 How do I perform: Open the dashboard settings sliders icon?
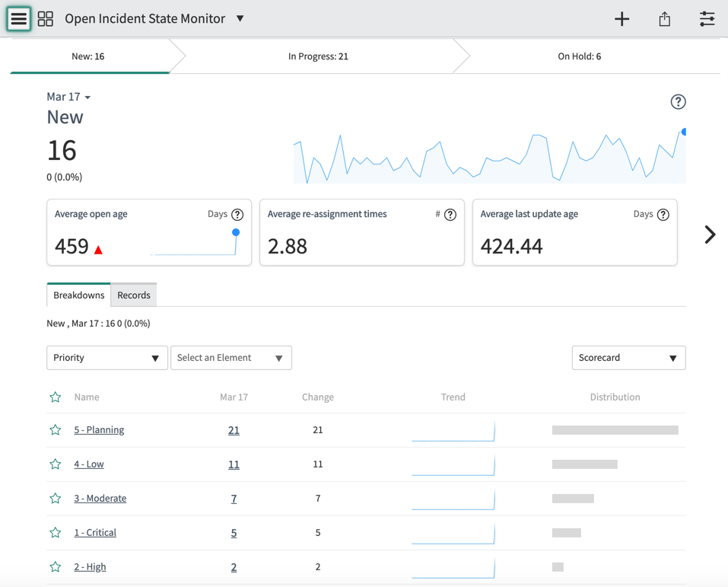[x=707, y=19]
